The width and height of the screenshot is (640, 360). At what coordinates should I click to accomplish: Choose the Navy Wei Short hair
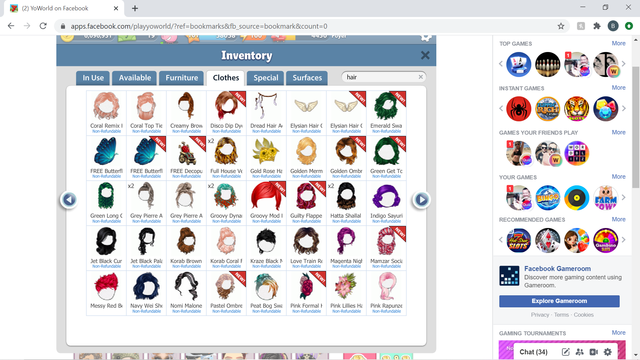[146, 292]
